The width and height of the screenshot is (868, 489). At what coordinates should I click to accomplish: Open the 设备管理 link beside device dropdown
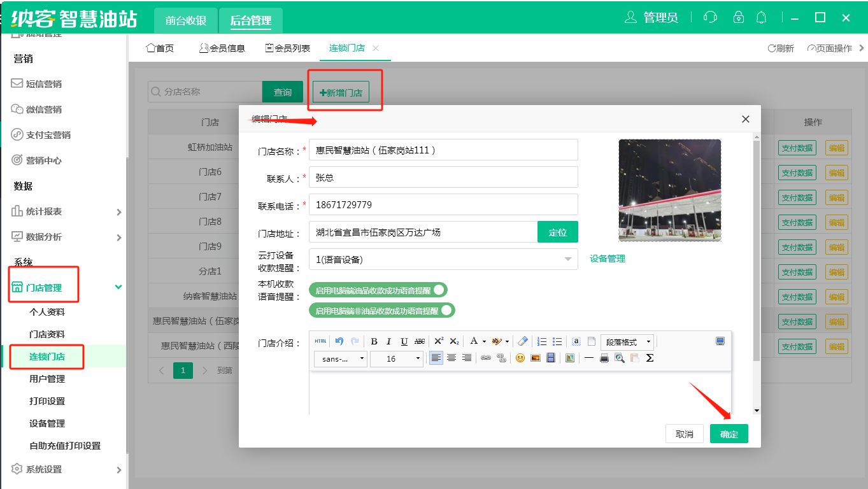coord(607,259)
